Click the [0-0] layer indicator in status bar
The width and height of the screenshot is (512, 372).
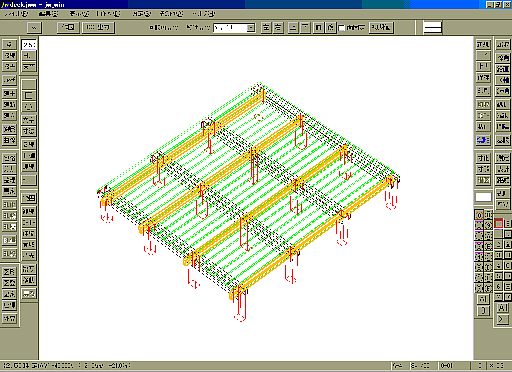click(x=454, y=366)
